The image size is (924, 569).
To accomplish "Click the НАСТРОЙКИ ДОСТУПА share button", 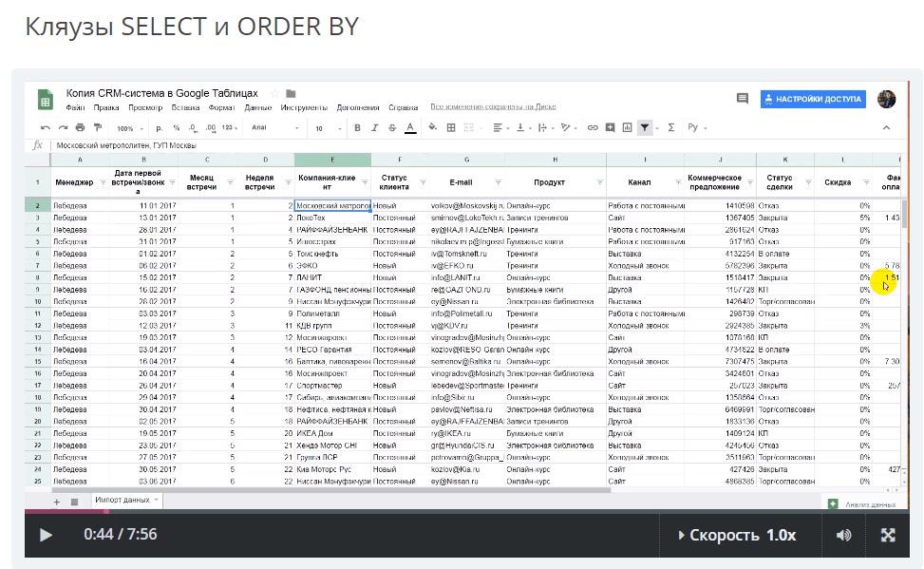I will pos(813,99).
